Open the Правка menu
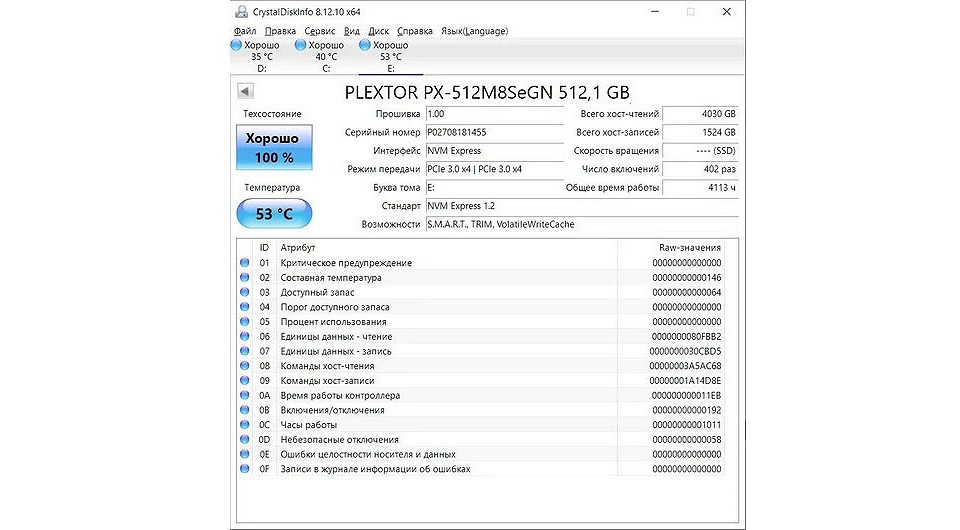Screen dimensions: 960x530 click(x=280, y=31)
